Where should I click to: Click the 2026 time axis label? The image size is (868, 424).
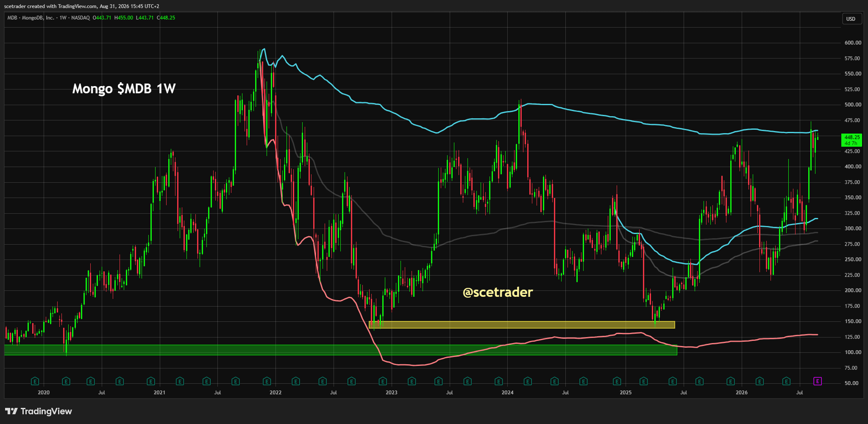click(742, 393)
